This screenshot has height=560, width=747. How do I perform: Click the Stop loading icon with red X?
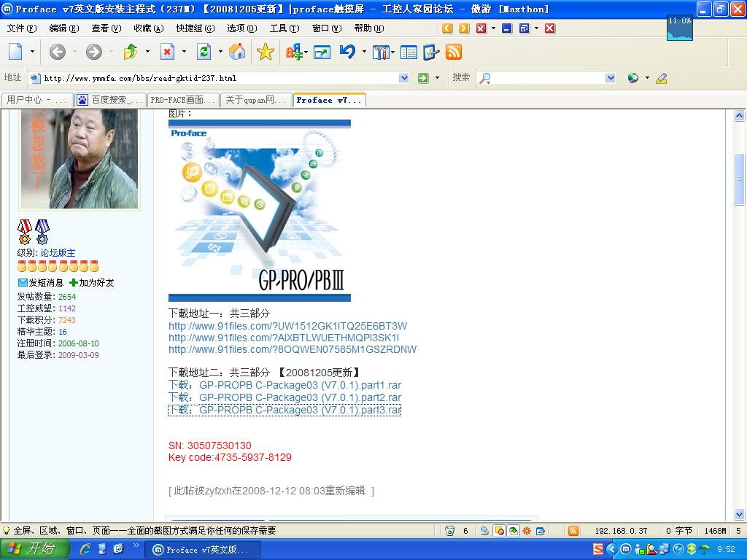tap(168, 52)
